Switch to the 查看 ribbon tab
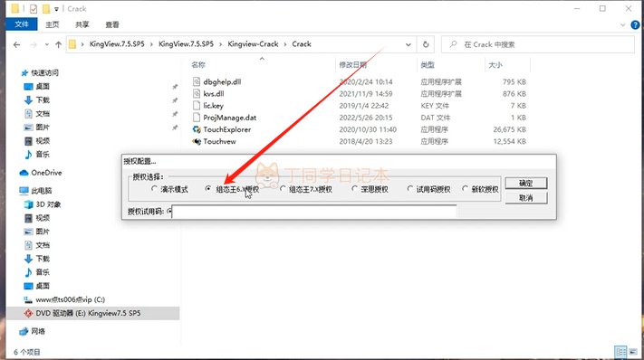 pyautogui.click(x=112, y=24)
